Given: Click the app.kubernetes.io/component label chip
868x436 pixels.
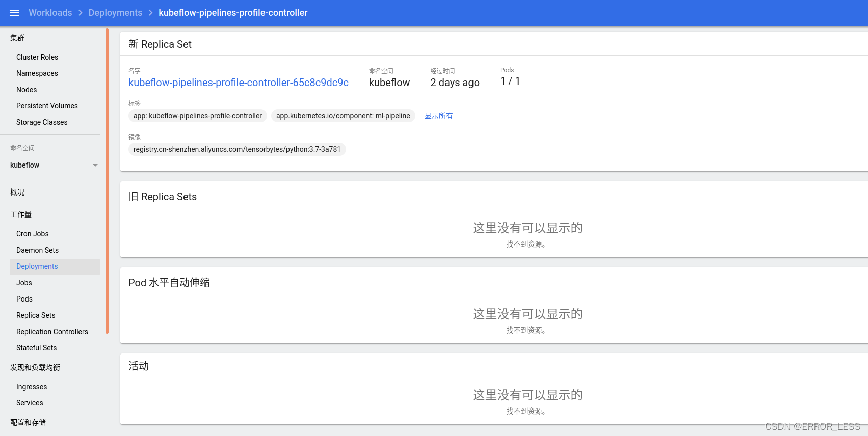Looking at the screenshot, I should [343, 116].
